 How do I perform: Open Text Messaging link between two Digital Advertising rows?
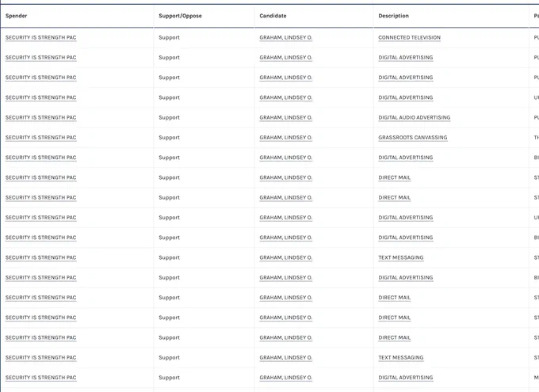click(401, 257)
